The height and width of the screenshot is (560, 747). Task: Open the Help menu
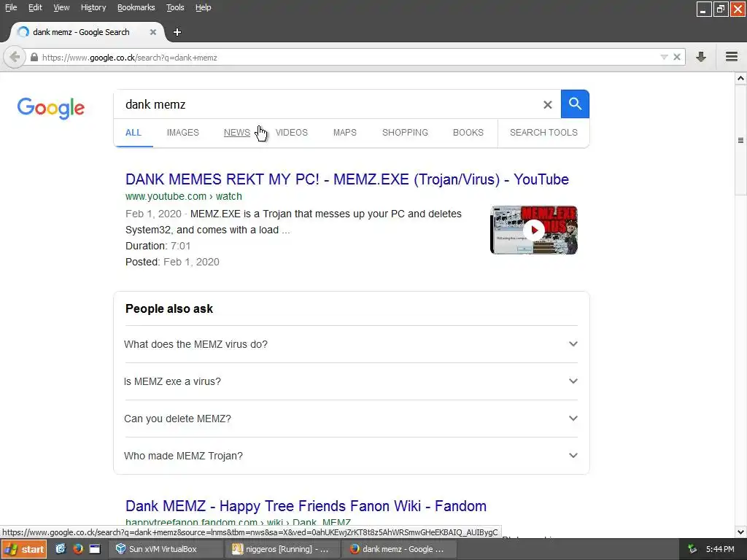click(x=204, y=7)
